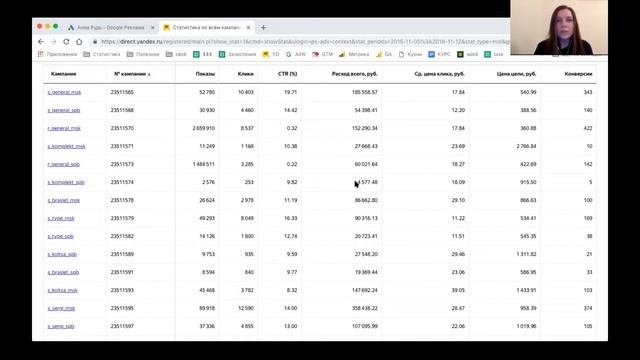
Task: Click the Клики column header
Action: click(x=245, y=74)
